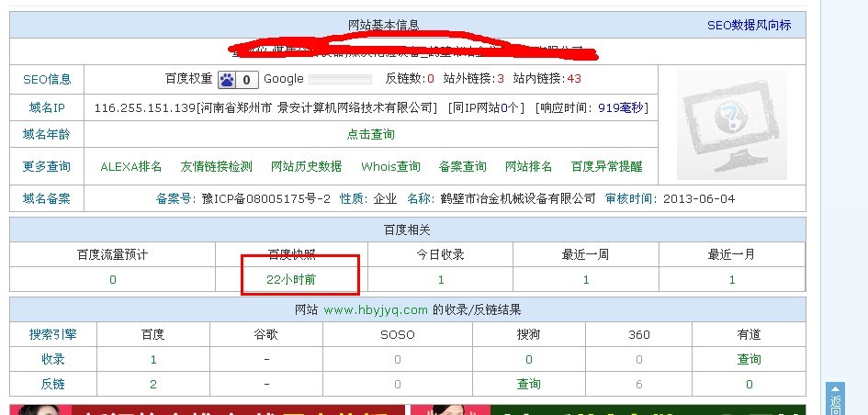Screen dimensions: 868x415
Task: Click the 备案号 豫ICP备08005175号-2 text
Action: click(243, 198)
